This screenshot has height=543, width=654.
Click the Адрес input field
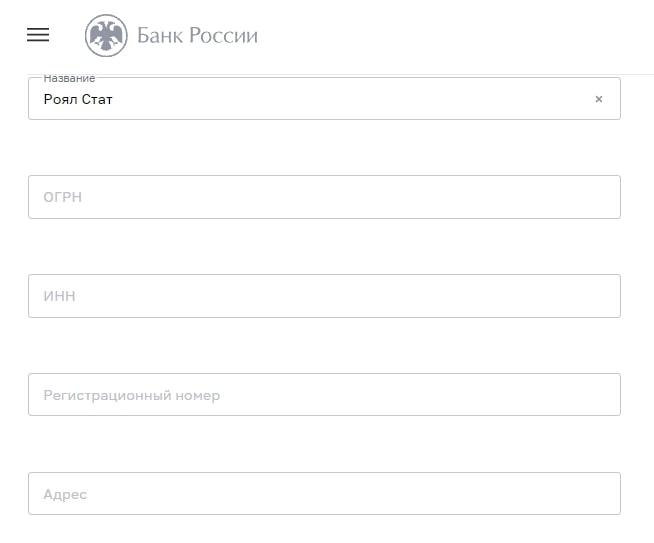click(x=324, y=493)
